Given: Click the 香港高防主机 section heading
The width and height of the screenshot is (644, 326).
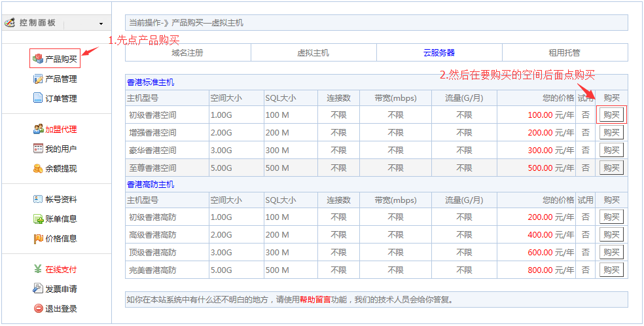Looking at the screenshot, I should [151, 185].
